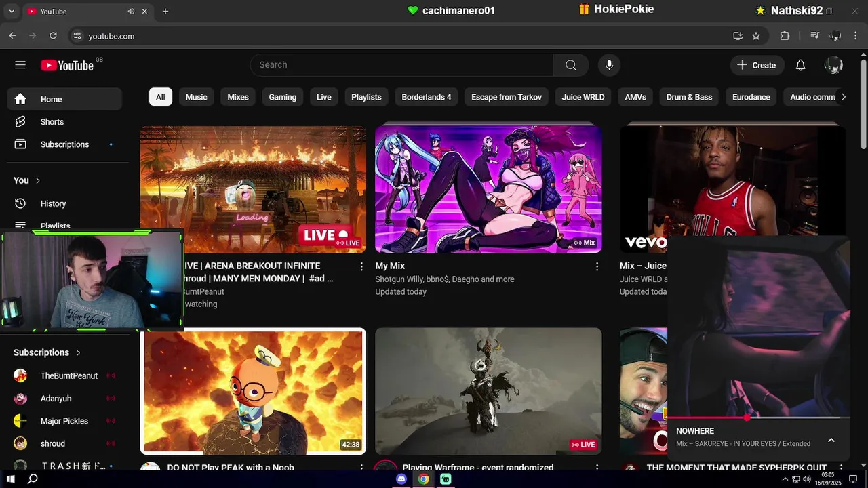Open Chrome profile avatar in toolbar
Viewport: 868px width, 488px height.
point(835,36)
